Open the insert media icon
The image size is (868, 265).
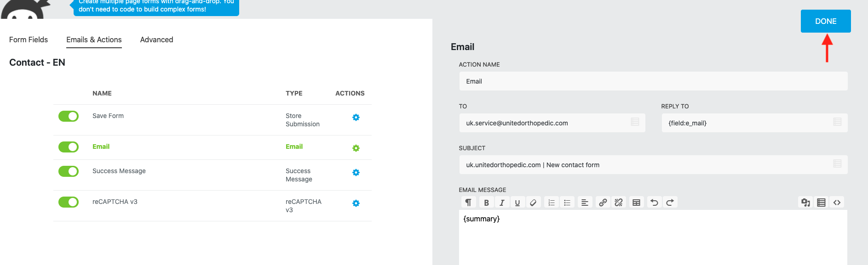[805, 203]
